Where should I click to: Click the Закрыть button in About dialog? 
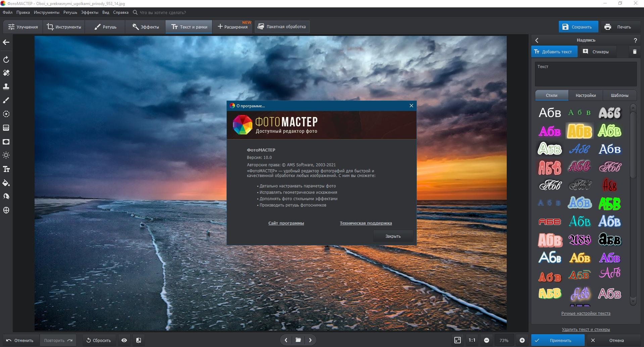(x=393, y=236)
